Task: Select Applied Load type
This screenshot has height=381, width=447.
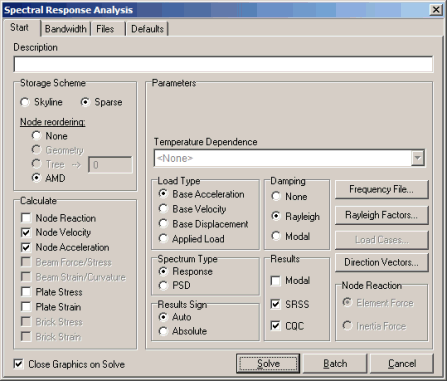Action: (x=192, y=239)
